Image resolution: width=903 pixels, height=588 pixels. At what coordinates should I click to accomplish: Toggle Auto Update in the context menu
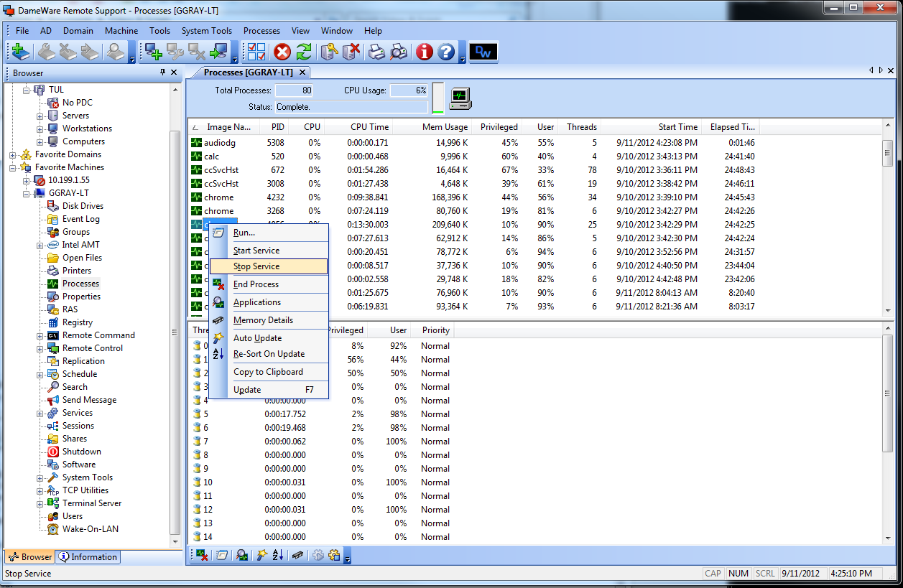(257, 338)
